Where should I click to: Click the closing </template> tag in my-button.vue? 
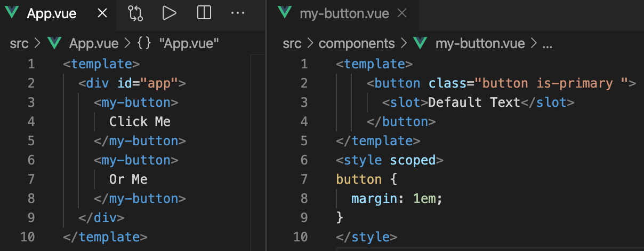[378, 141]
